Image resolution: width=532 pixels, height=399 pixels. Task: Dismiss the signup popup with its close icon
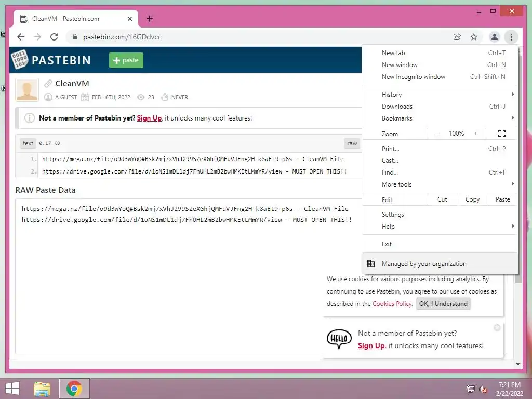click(497, 327)
